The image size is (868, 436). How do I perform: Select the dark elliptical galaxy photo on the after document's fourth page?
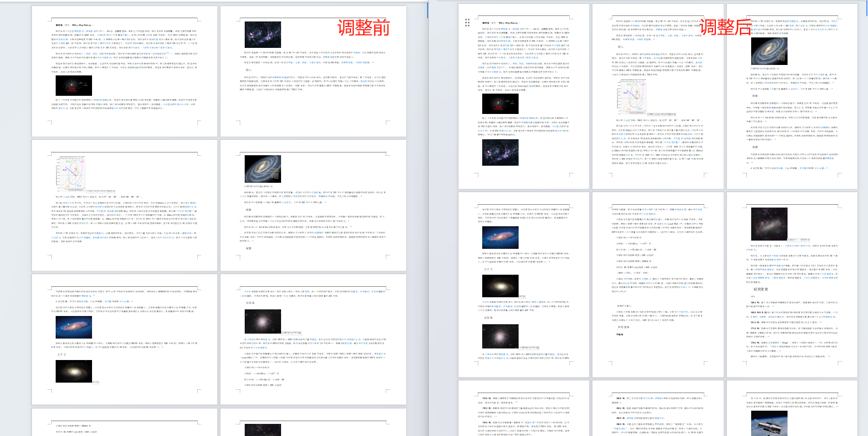[x=500, y=286]
